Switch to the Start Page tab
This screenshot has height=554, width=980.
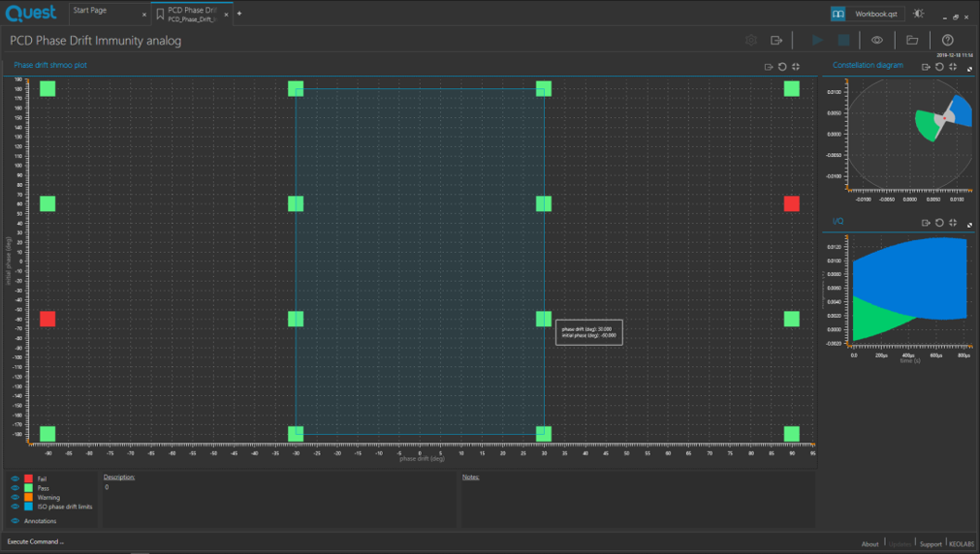click(x=90, y=11)
